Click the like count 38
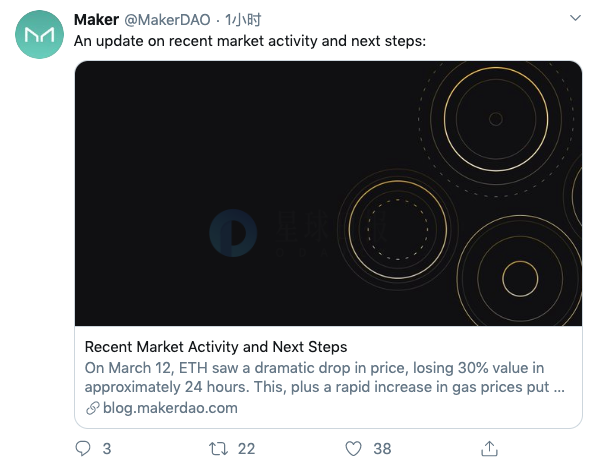This screenshot has height=466, width=597. [382, 448]
